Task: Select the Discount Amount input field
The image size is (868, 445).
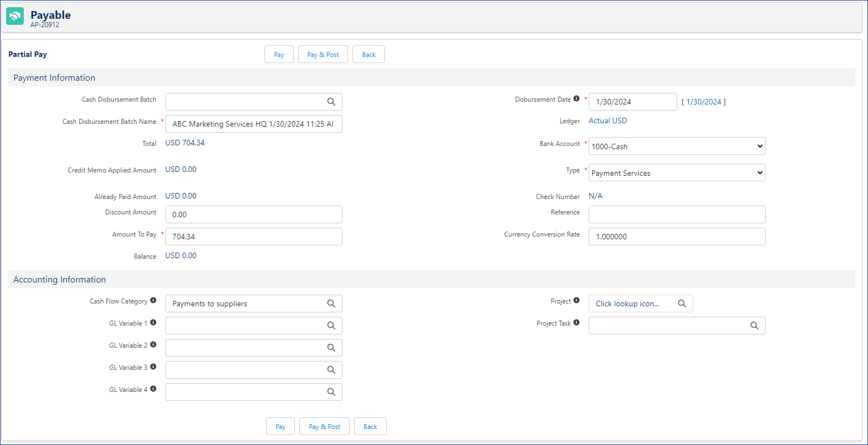Action: click(253, 214)
